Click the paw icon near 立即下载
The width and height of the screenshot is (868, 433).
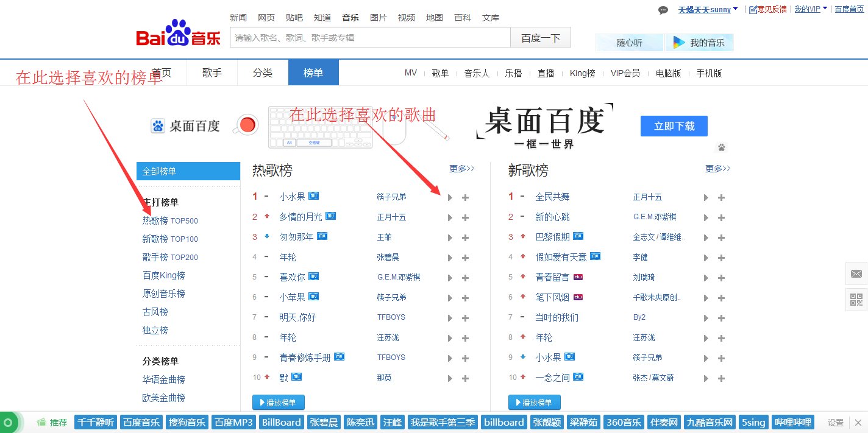click(x=722, y=147)
